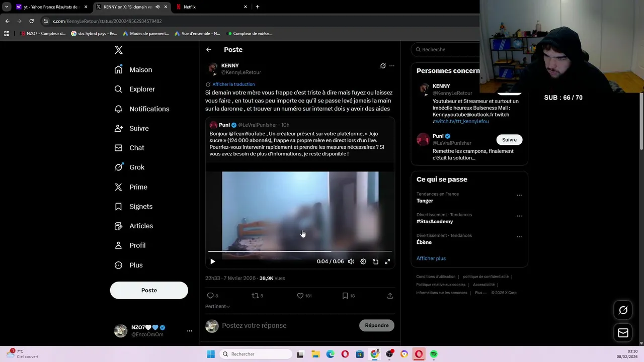This screenshot has width=644, height=362.
Task: Open more options for the Tanger trend
Action: click(519, 195)
